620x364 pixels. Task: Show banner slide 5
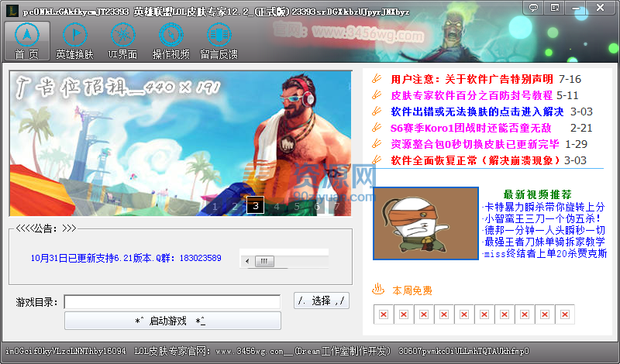coord(297,206)
